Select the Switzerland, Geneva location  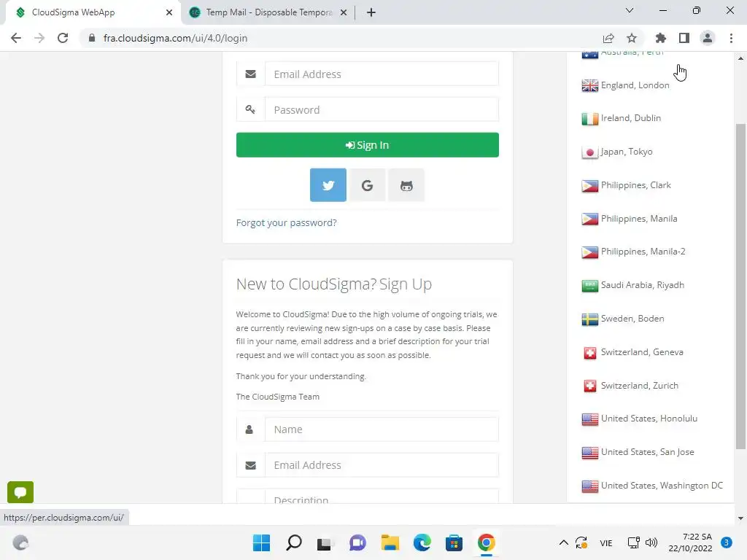tap(642, 352)
